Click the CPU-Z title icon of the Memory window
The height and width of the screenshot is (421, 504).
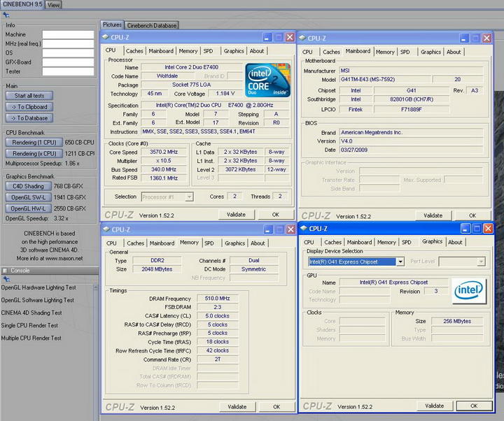point(106,229)
